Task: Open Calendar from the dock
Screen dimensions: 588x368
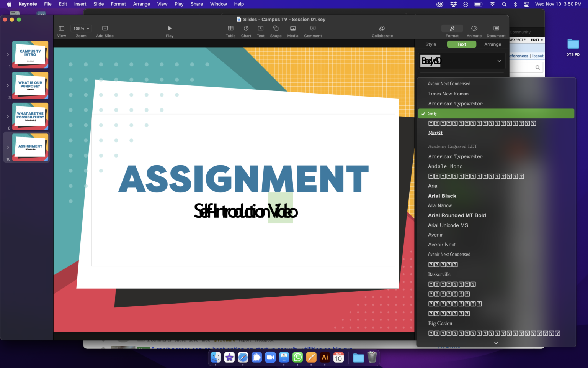Action: click(338, 357)
